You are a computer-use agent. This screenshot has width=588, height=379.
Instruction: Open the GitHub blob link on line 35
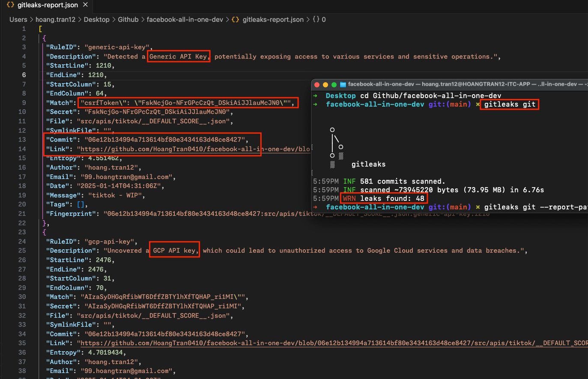(334, 343)
